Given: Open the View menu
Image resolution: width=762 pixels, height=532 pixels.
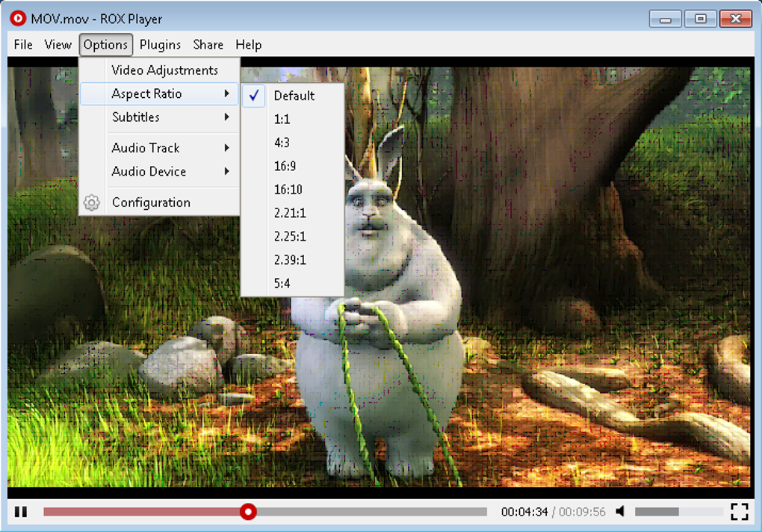Looking at the screenshot, I should (58, 45).
